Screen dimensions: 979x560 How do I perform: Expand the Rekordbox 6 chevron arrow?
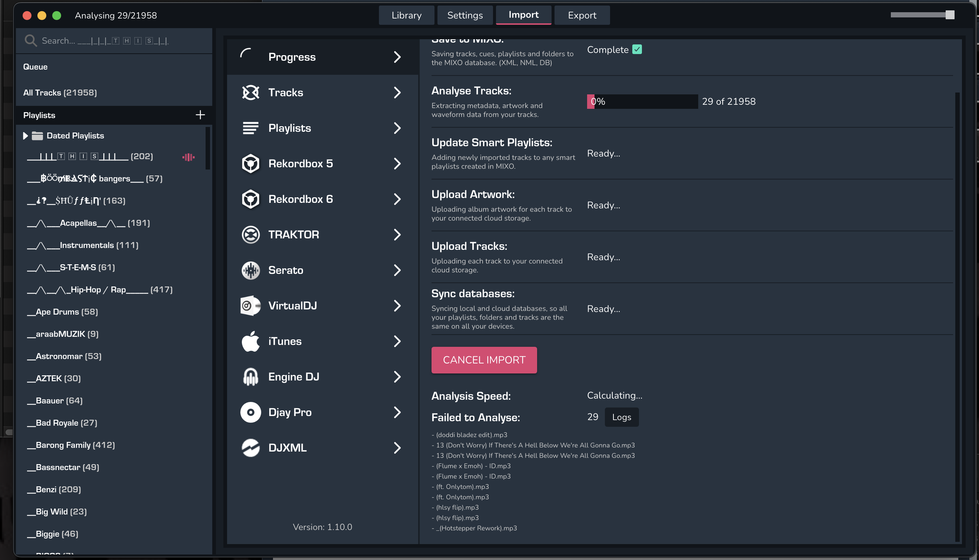[x=397, y=199]
